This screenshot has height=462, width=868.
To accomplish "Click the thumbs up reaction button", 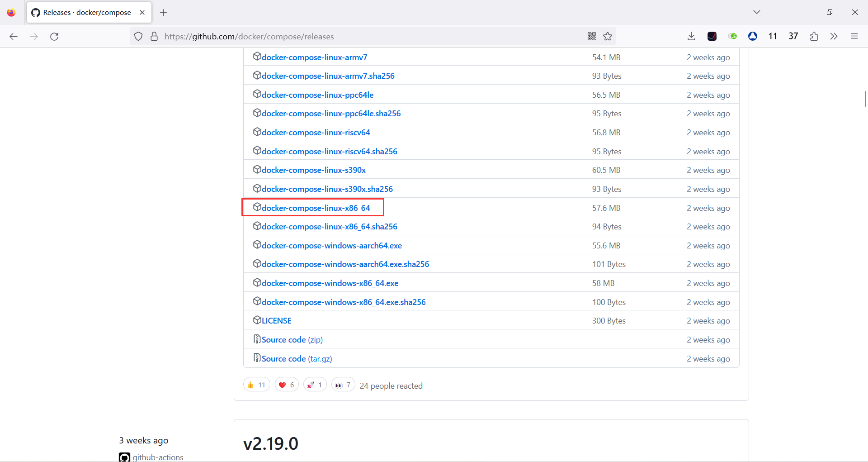I will click(x=256, y=385).
